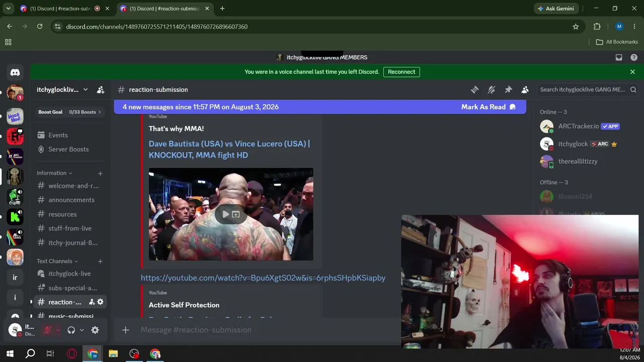This screenshot has height=362, width=644.
Task: Collapse the Text Channels category
Action: tap(57, 261)
